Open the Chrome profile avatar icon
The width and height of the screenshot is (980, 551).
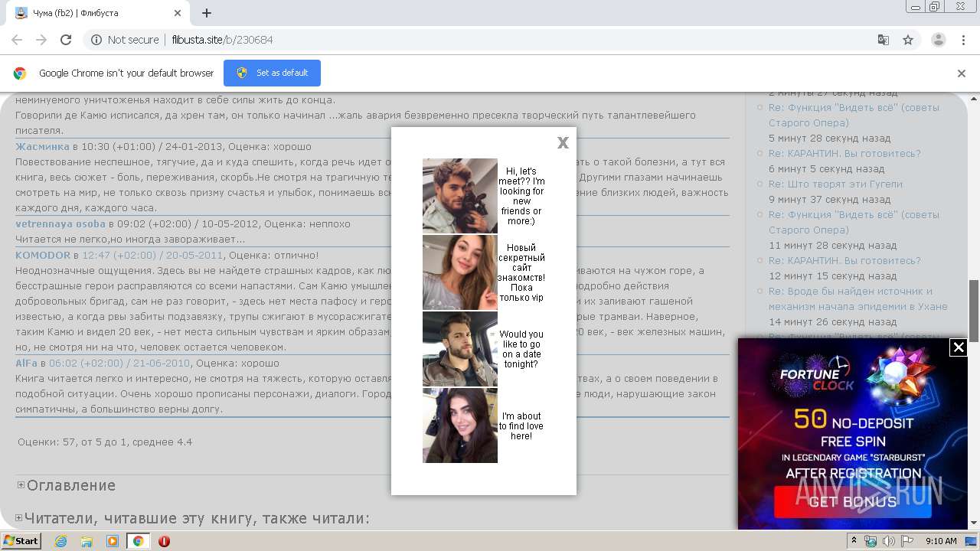tap(938, 40)
